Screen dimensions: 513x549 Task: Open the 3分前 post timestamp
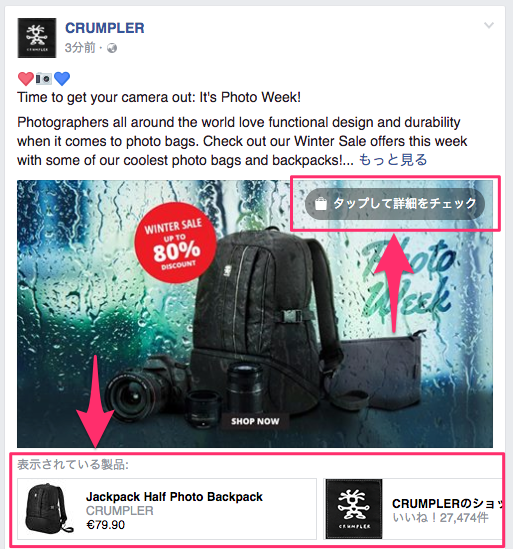80,48
